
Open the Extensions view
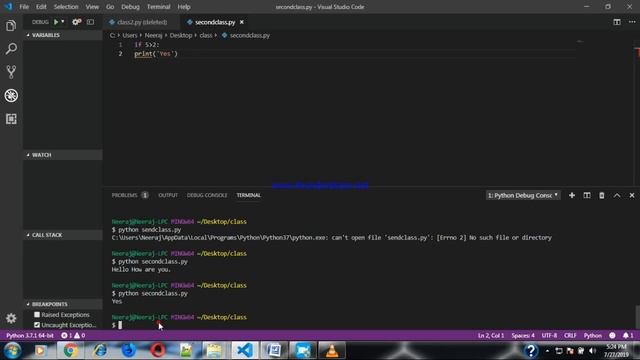click(x=11, y=119)
